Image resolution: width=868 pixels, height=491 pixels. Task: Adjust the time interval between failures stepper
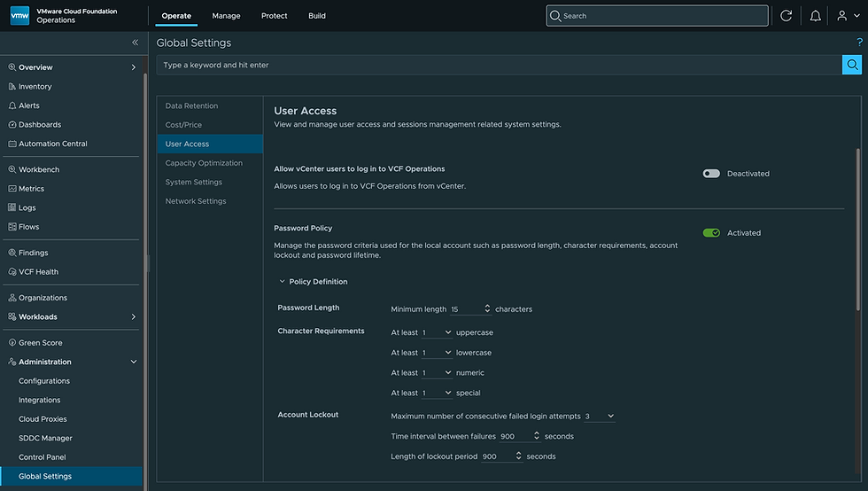tap(537, 435)
